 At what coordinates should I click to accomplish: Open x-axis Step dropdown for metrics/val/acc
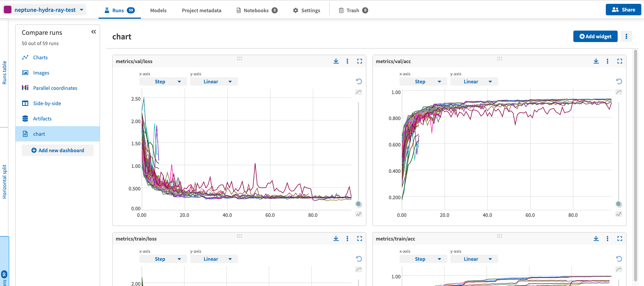(423, 81)
